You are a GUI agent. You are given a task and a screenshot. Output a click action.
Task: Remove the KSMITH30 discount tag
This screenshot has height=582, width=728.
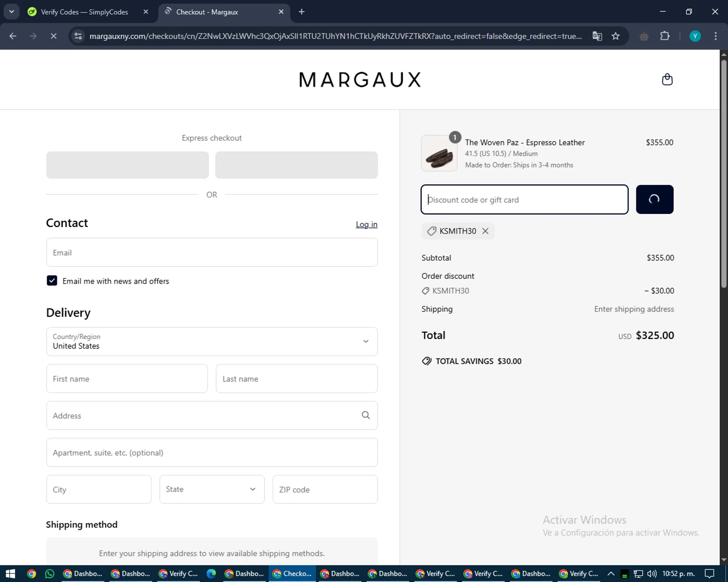485,231
